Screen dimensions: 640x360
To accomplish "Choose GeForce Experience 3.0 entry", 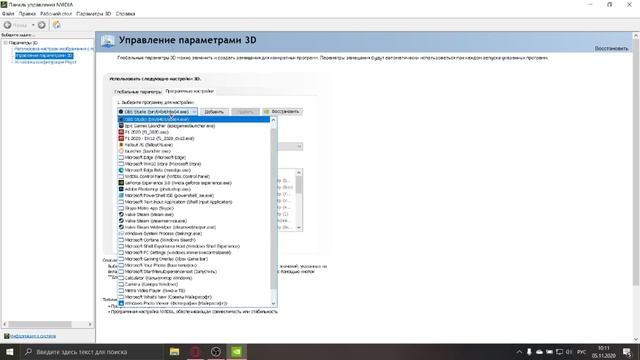I will click(x=194, y=183).
